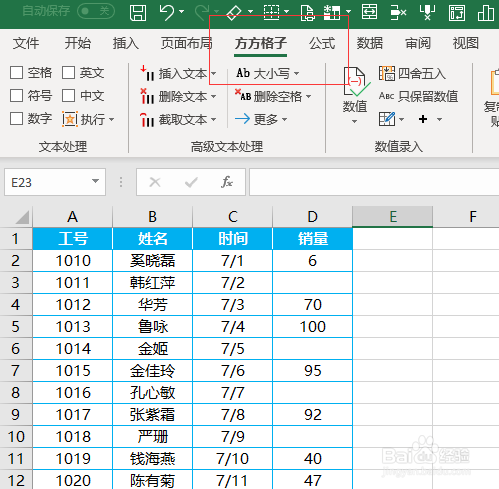Click the filter funnel with X icon

click(x=427, y=13)
